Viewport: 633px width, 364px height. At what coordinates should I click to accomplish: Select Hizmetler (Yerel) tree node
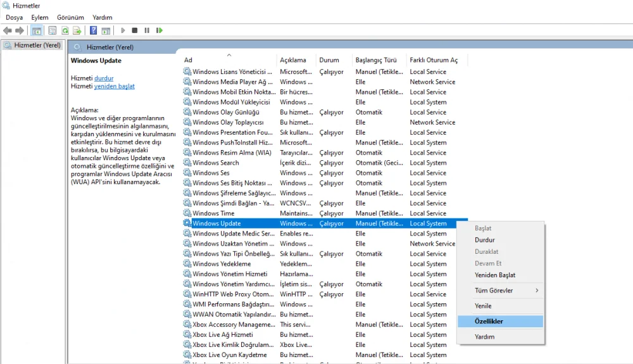(x=32, y=45)
